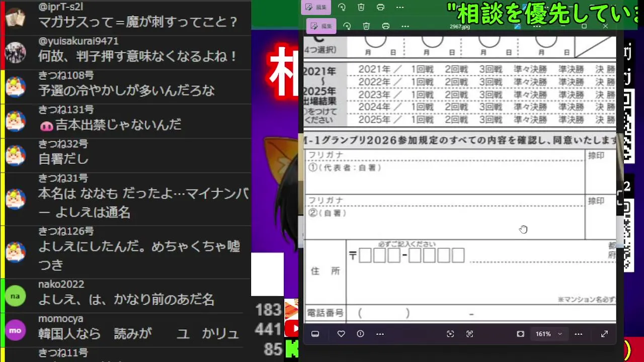The height and width of the screenshot is (362, 644).
Task: Close the 2967.jpg window
Action: [605, 26]
